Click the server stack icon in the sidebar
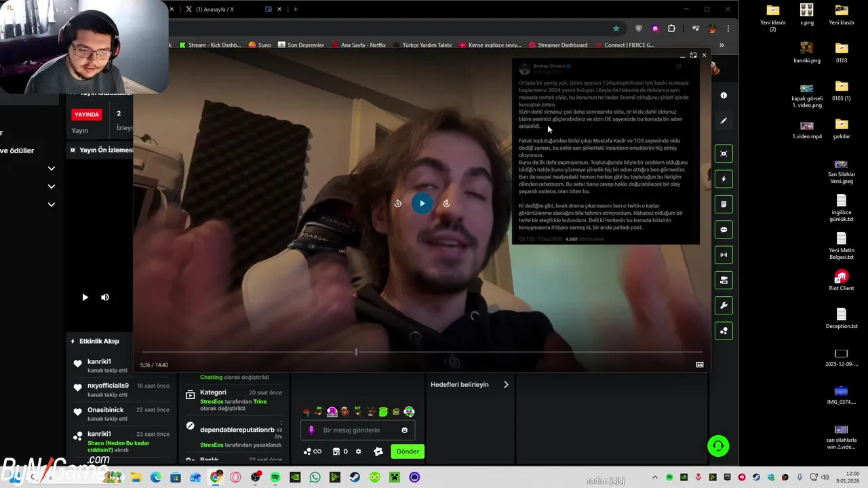Screen dimensions: 868x488 [724, 280]
